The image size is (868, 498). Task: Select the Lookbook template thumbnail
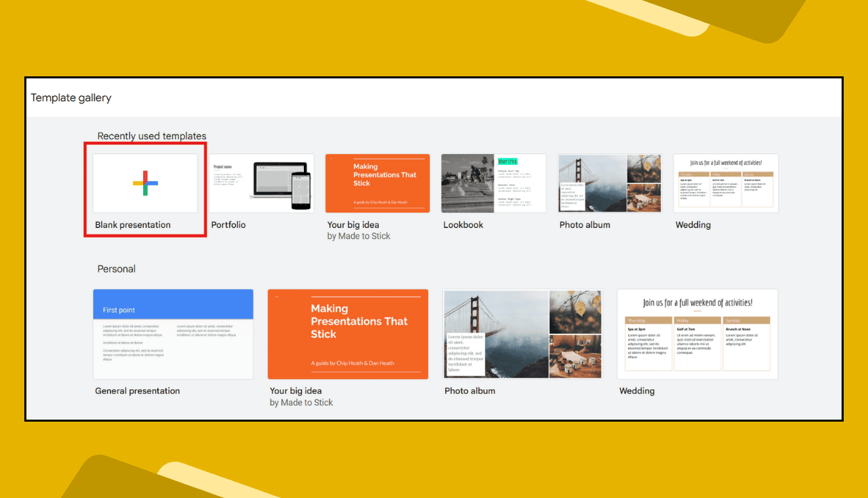(x=493, y=183)
